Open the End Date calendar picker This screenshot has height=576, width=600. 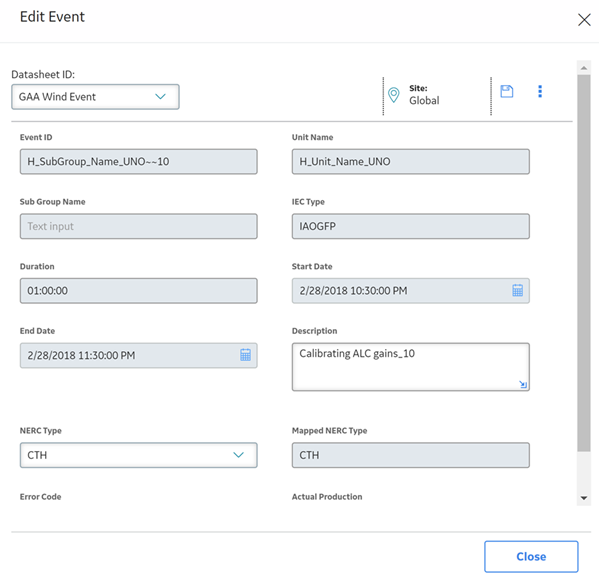click(245, 355)
